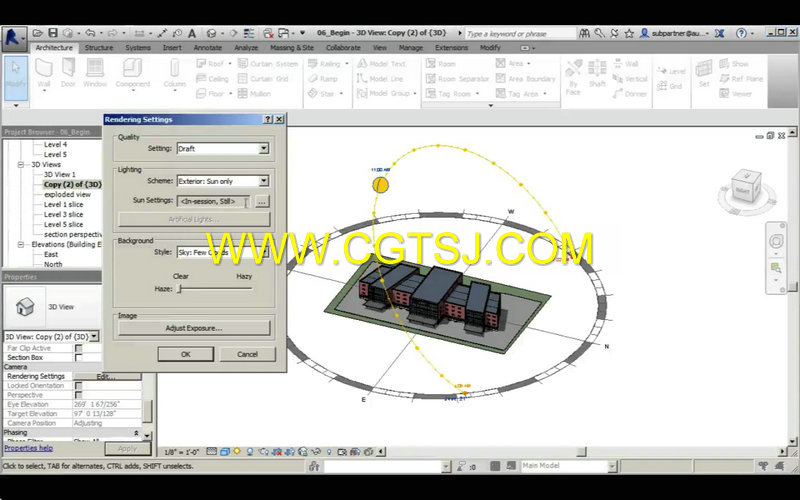Switch to the Structure ribbon tab
The height and width of the screenshot is (500, 800).
(x=98, y=47)
